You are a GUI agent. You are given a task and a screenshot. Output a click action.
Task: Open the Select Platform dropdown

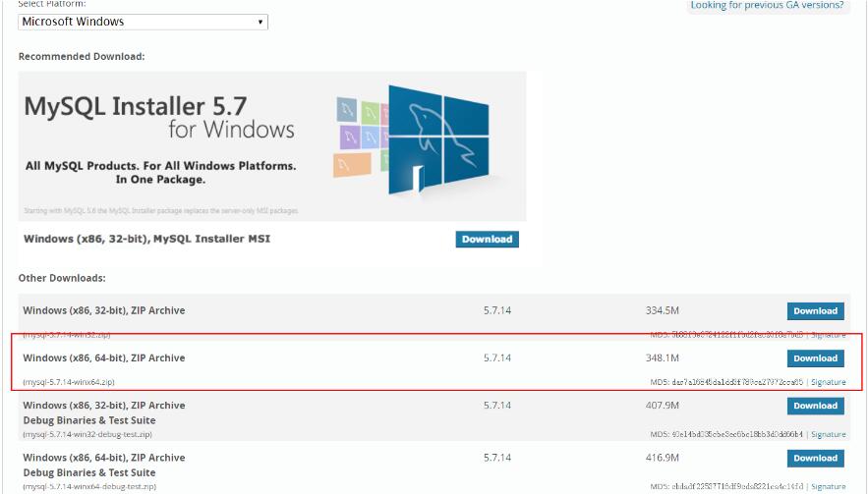[x=143, y=22]
